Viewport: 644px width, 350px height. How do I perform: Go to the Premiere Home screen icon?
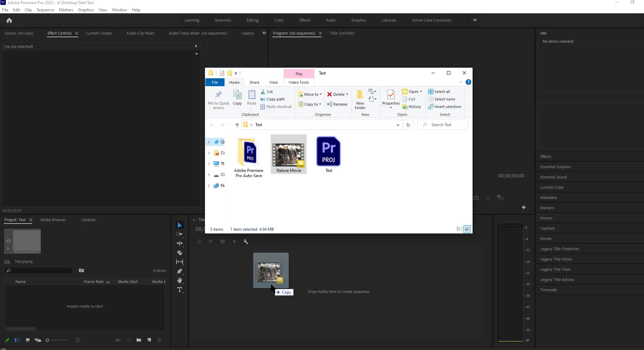click(x=9, y=21)
